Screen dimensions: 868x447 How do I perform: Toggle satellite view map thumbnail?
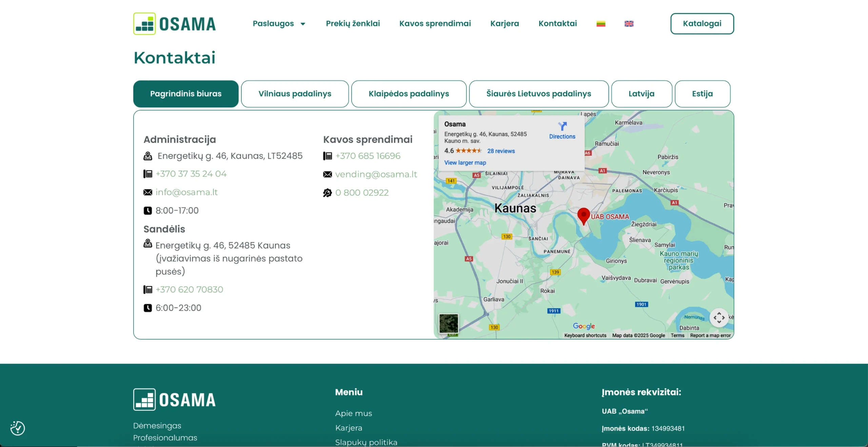pyautogui.click(x=449, y=323)
